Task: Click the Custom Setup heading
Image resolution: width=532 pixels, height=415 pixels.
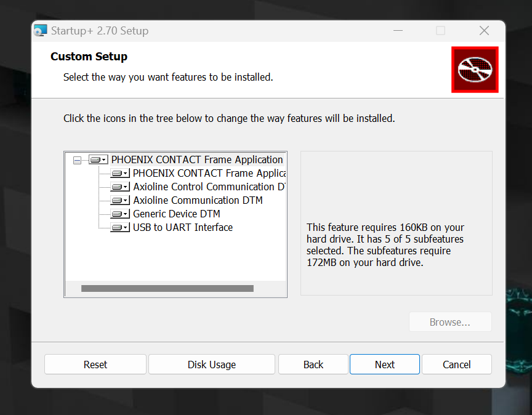Action: click(x=89, y=56)
